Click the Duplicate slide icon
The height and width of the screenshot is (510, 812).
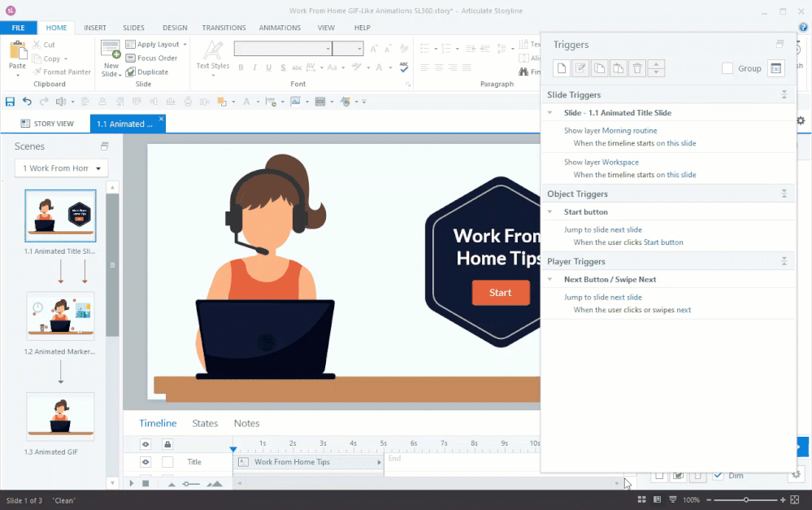130,72
